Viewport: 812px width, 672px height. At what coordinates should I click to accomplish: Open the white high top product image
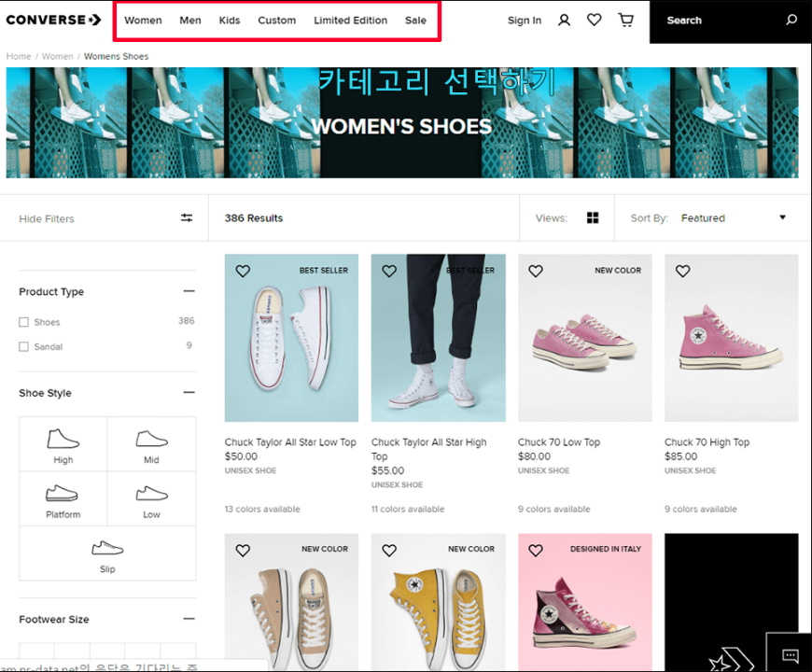[438, 338]
